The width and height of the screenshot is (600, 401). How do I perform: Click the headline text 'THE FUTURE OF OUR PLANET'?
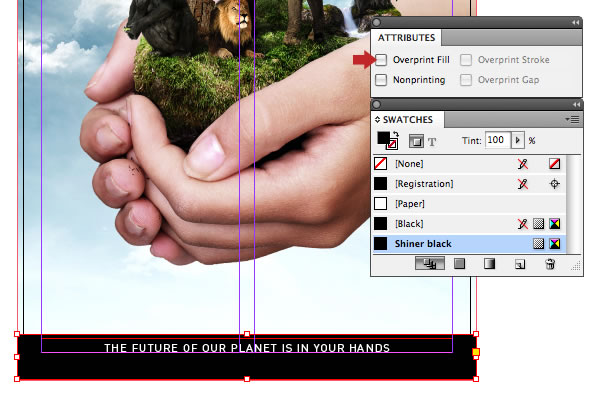[190, 348]
